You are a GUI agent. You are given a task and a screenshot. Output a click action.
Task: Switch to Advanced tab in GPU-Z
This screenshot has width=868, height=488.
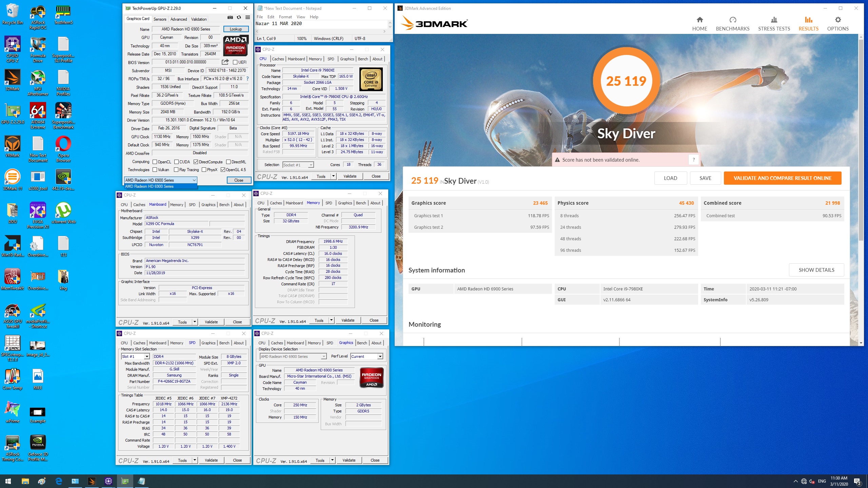click(178, 19)
